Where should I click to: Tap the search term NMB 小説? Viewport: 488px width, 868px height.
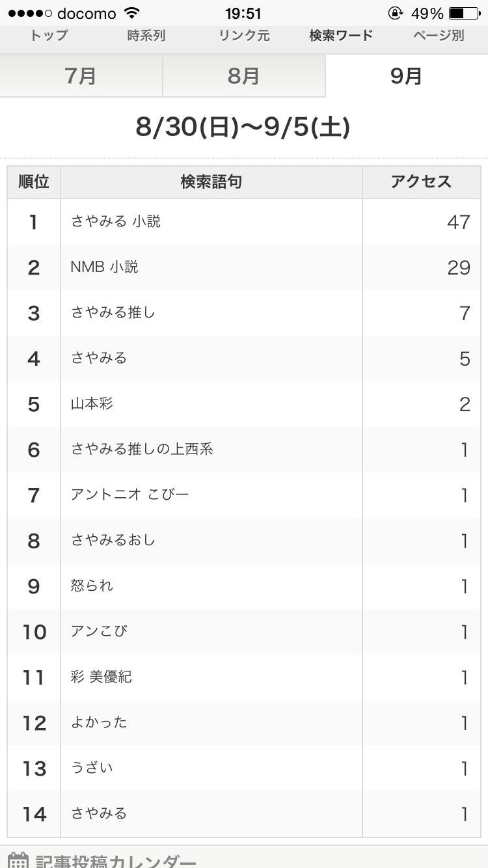click(x=104, y=267)
